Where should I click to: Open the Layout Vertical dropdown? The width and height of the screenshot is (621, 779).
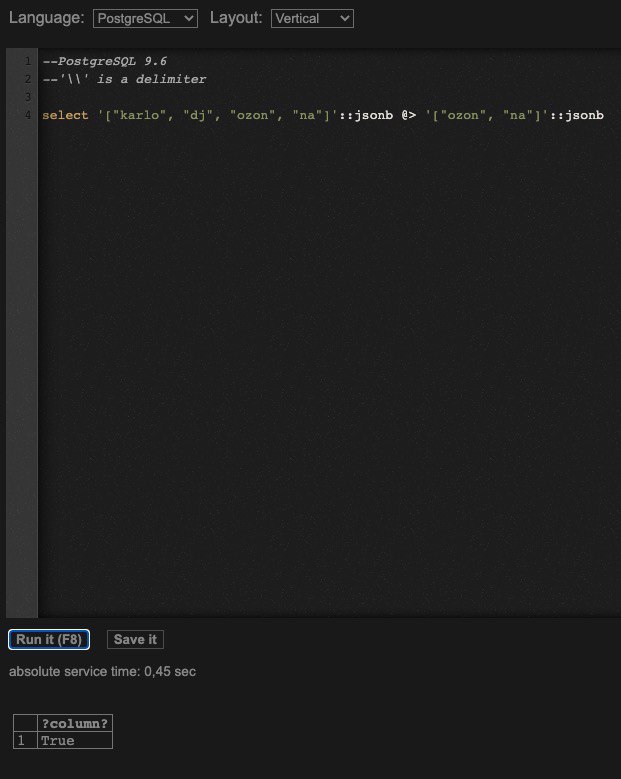tap(312, 18)
